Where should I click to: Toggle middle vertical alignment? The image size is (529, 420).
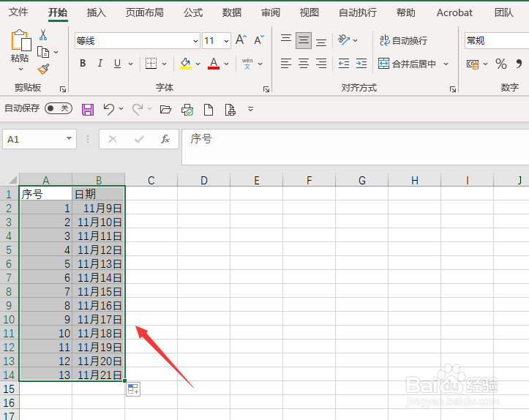tap(304, 40)
